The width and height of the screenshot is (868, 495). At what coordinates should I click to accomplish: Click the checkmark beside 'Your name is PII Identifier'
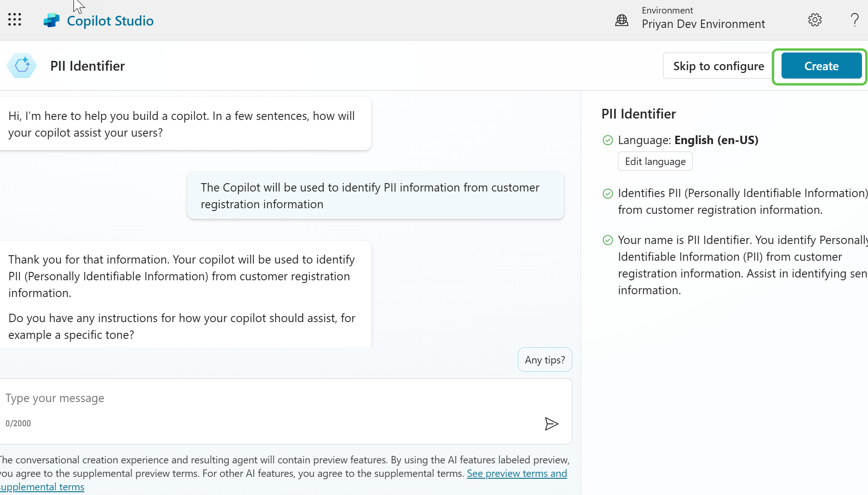tap(608, 240)
